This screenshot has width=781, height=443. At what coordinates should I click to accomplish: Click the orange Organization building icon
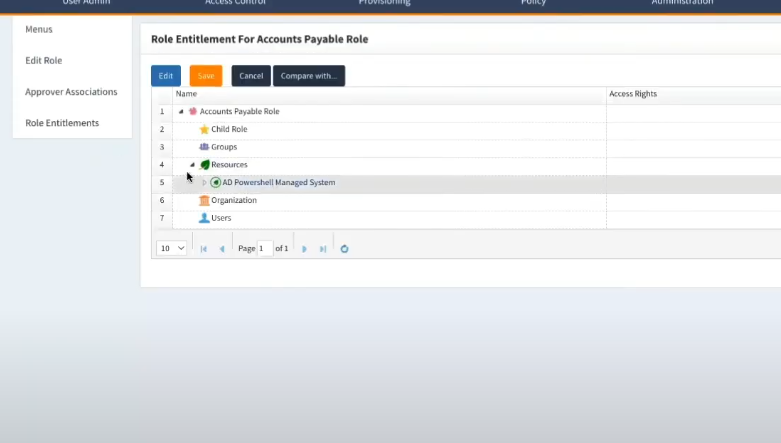coord(204,200)
